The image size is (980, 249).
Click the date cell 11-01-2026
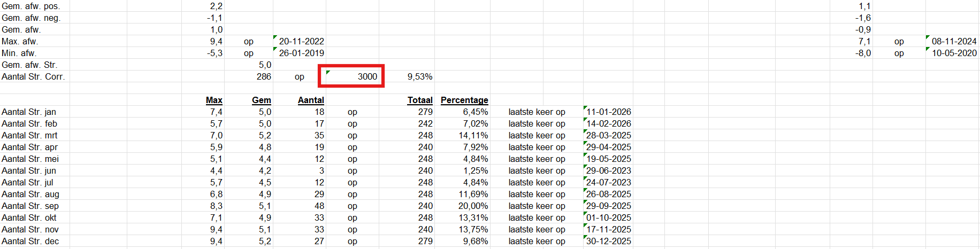click(609, 112)
